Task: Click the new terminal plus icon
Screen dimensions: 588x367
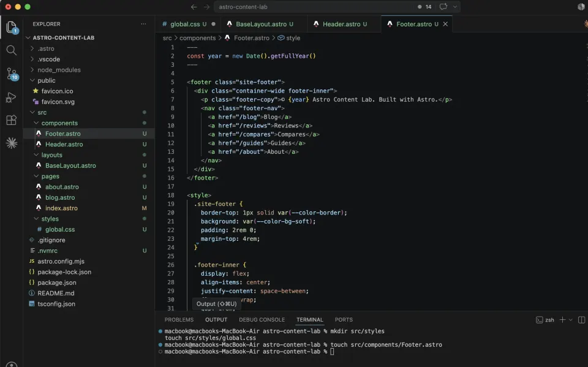Action: click(x=562, y=320)
